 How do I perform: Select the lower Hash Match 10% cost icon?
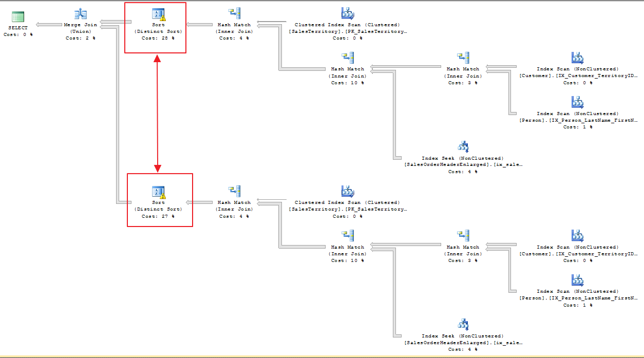[348, 236]
